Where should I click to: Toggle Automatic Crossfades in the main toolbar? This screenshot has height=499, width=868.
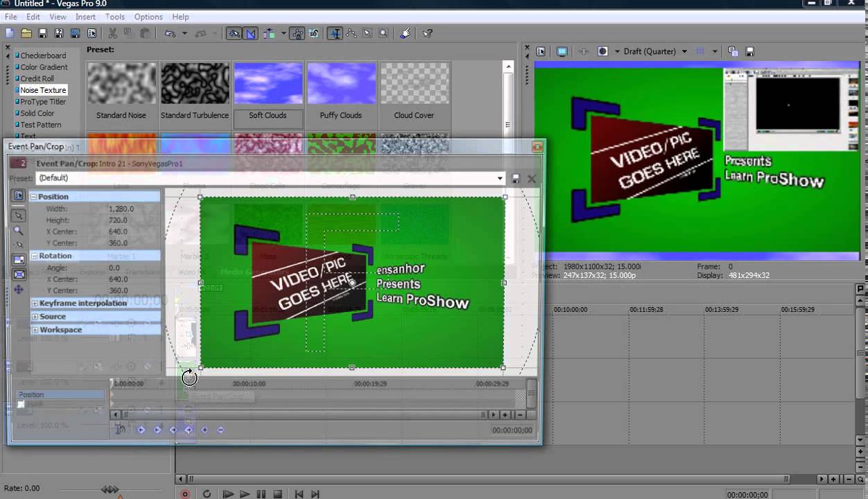click(251, 33)
